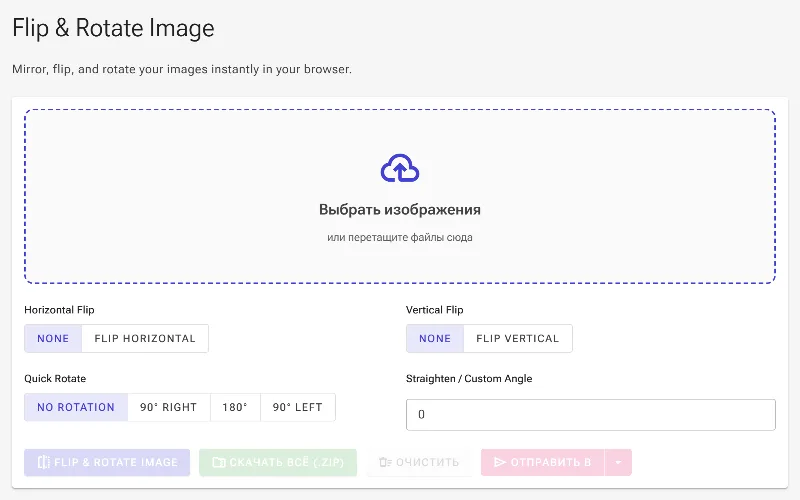Image resolution: width=800 pixels, height=500 pixels.
Task: Click the "Vertical Flip" label
Action: (435, 310)
